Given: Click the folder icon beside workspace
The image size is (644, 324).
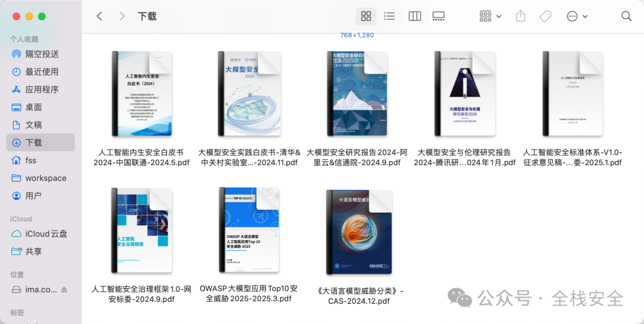Looking at the screenshot, I should 16,178.
